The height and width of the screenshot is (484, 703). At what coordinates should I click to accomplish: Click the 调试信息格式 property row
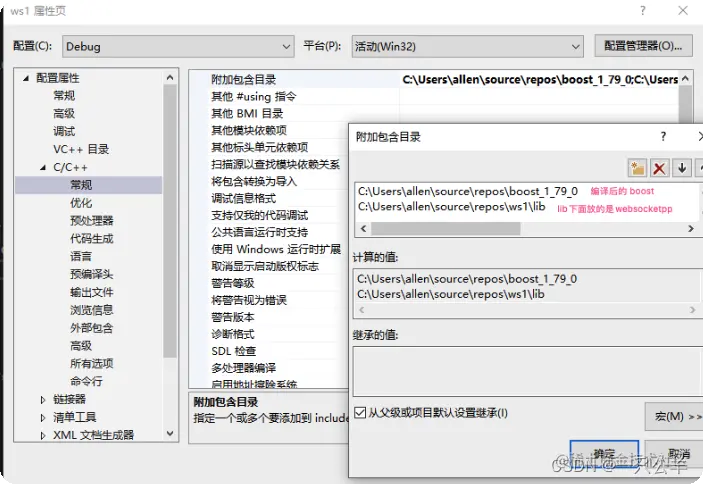coord(243,198)
